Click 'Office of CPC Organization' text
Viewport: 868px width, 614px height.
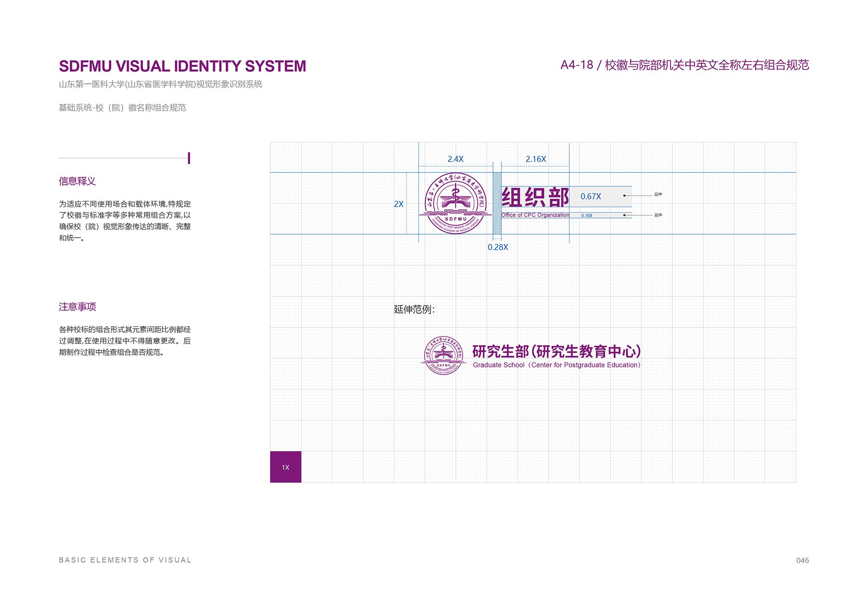[x=535, y=215]
